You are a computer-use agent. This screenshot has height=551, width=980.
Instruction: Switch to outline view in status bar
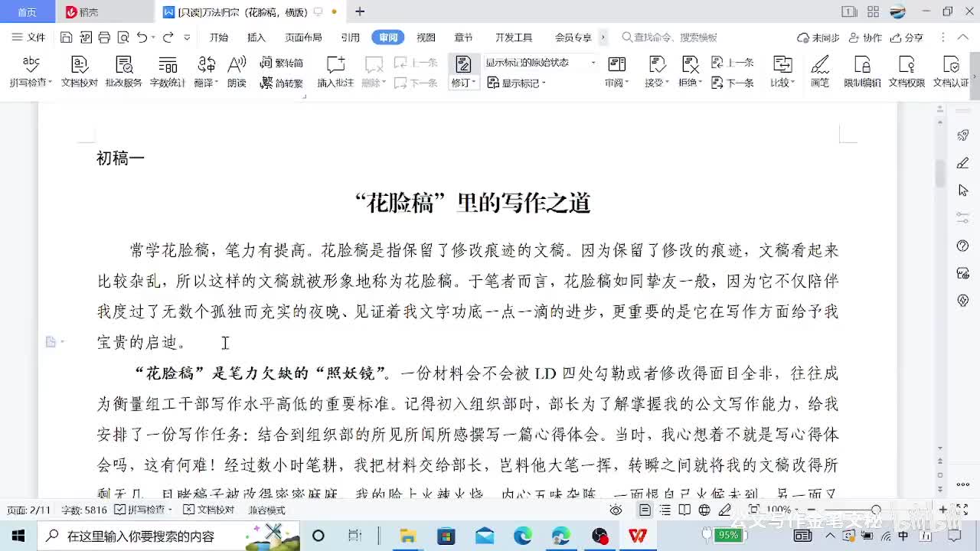click(x=665, y=510)
